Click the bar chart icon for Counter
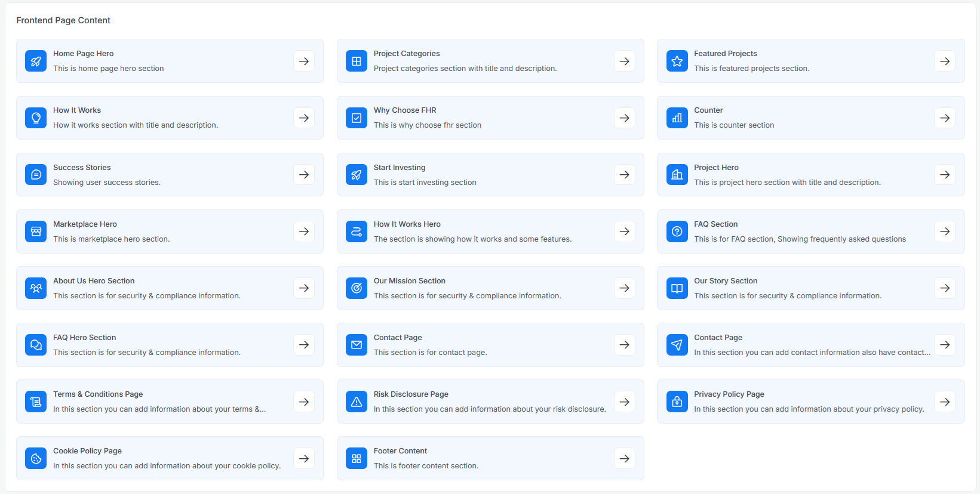The height and width of the screenshot is (494, 980). tap(677, 118)
